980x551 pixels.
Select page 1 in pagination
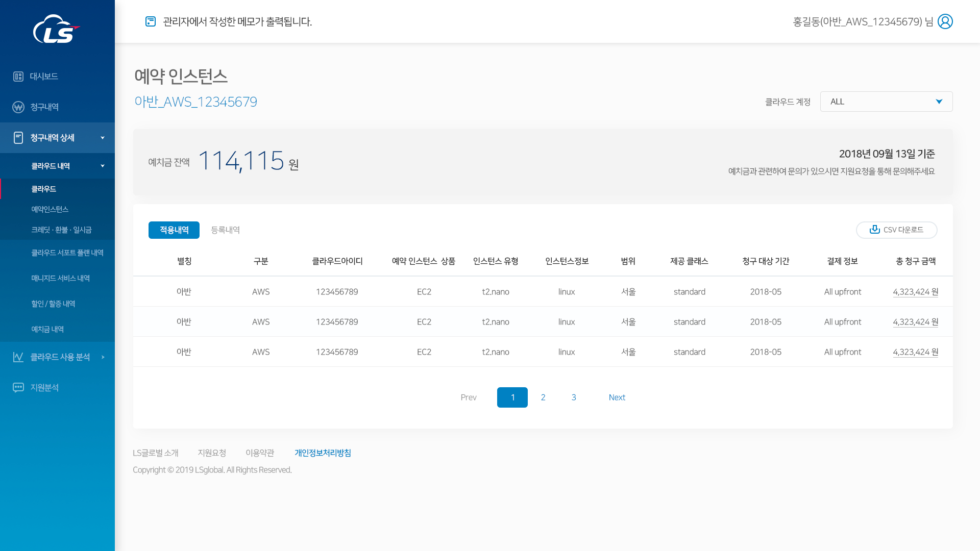point(512,397)
